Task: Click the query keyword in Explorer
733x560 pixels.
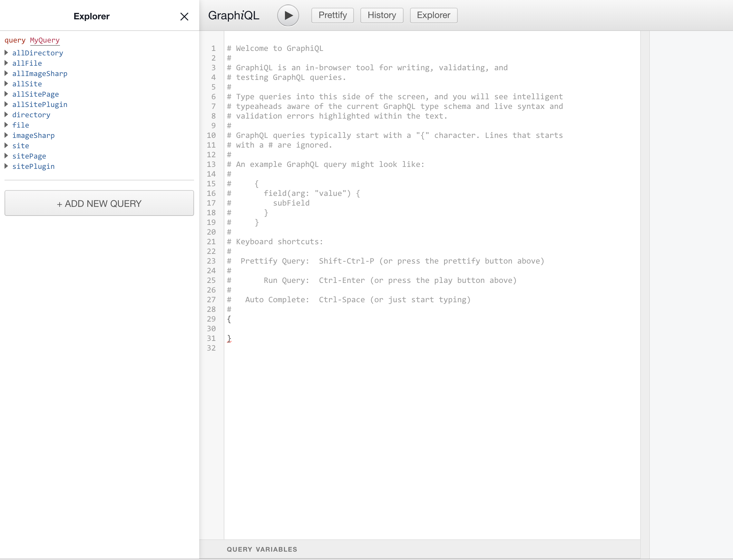Action: pos(15,40)
